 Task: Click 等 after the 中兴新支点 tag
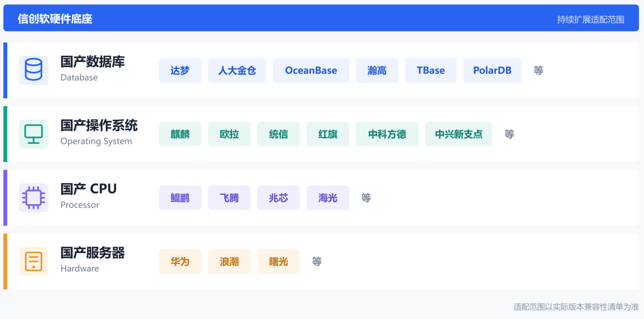(509, 134)
